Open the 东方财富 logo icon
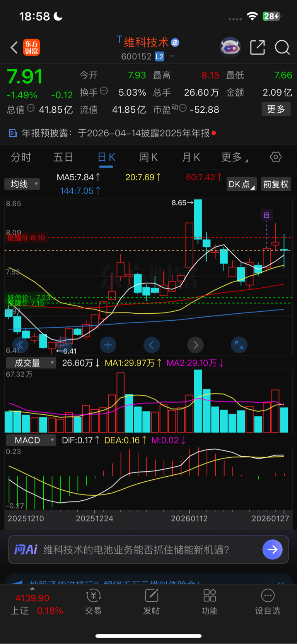 32,47
